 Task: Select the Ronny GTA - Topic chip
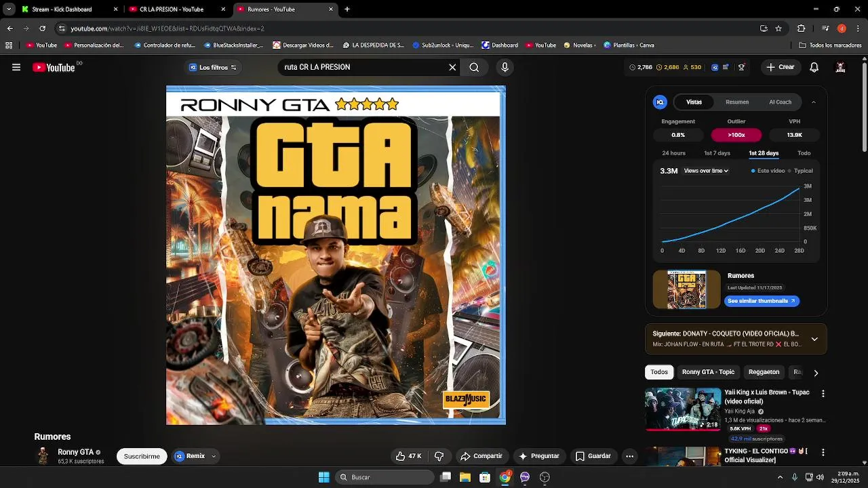(x=708, y=372)
